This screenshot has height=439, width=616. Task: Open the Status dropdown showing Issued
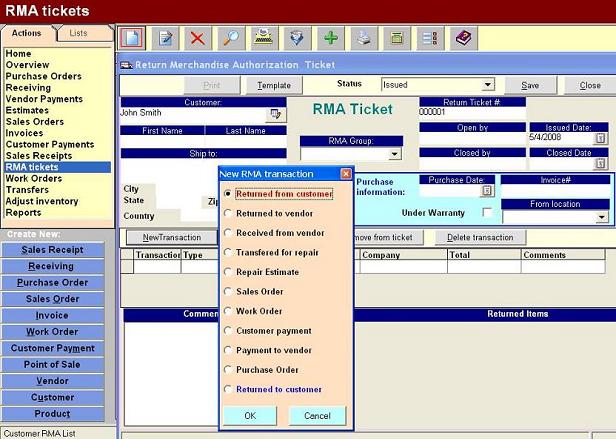click(488, 85)
